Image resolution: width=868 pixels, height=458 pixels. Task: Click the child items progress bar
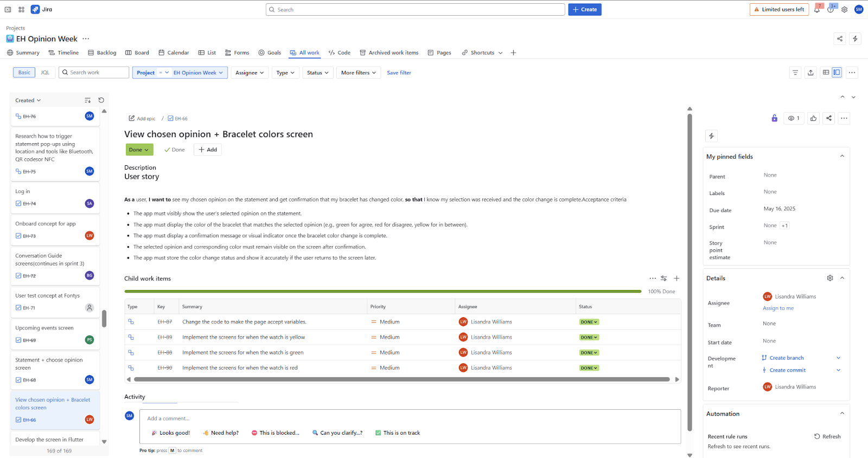pos(382,292)
